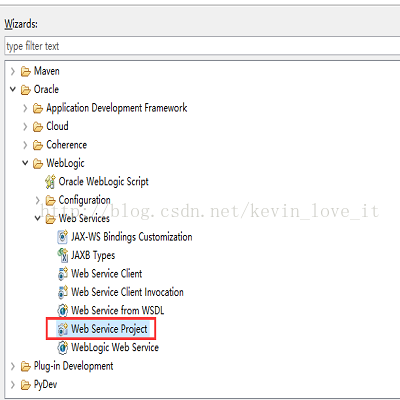Select 'WebLogic Web Service' wizard text
Viewport: 400px width, 400px height.
[x=115, y=347]
